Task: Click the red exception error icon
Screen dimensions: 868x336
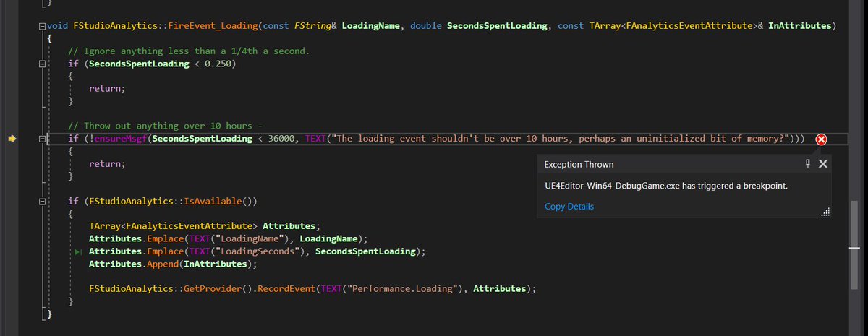Action: (x=822, y=139)
